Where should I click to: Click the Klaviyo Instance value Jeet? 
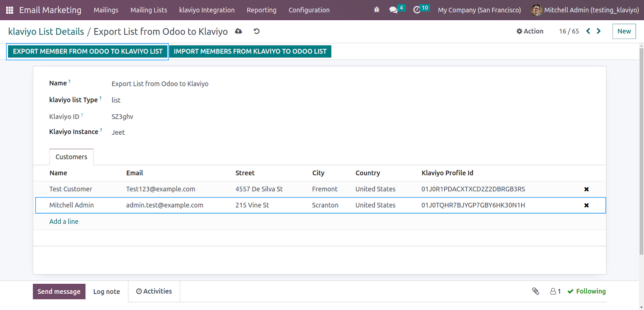tap(118, 132)
